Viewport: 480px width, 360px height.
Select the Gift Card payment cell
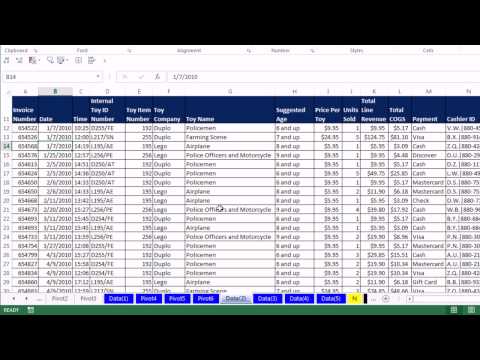coord(429,282)
